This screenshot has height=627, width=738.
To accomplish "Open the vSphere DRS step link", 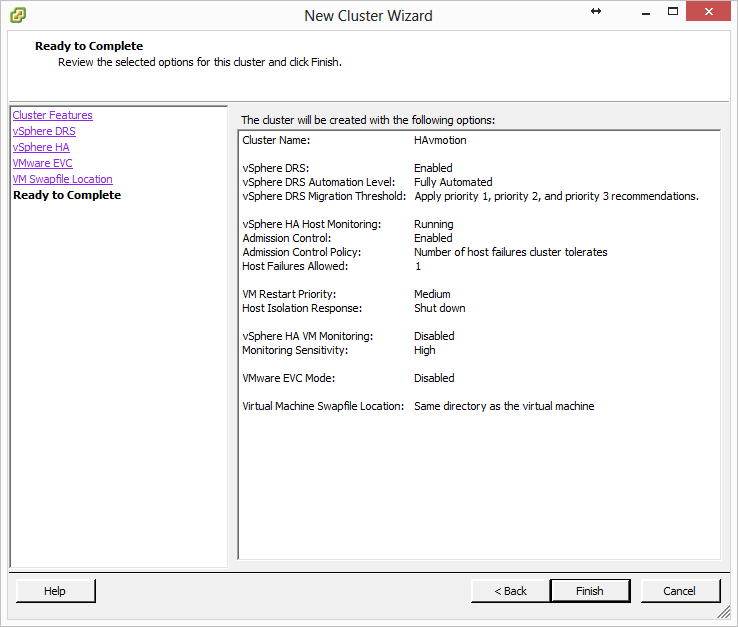I will pos(44,131).
